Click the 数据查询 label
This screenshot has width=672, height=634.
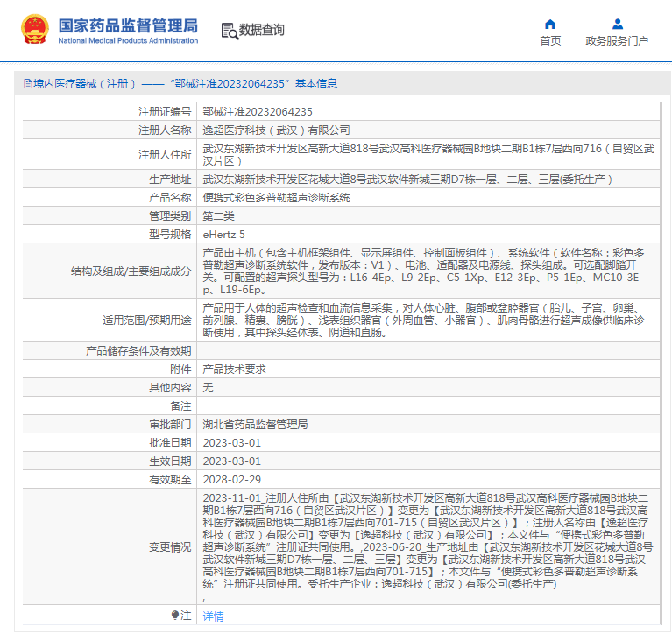(x=261, y=30)
